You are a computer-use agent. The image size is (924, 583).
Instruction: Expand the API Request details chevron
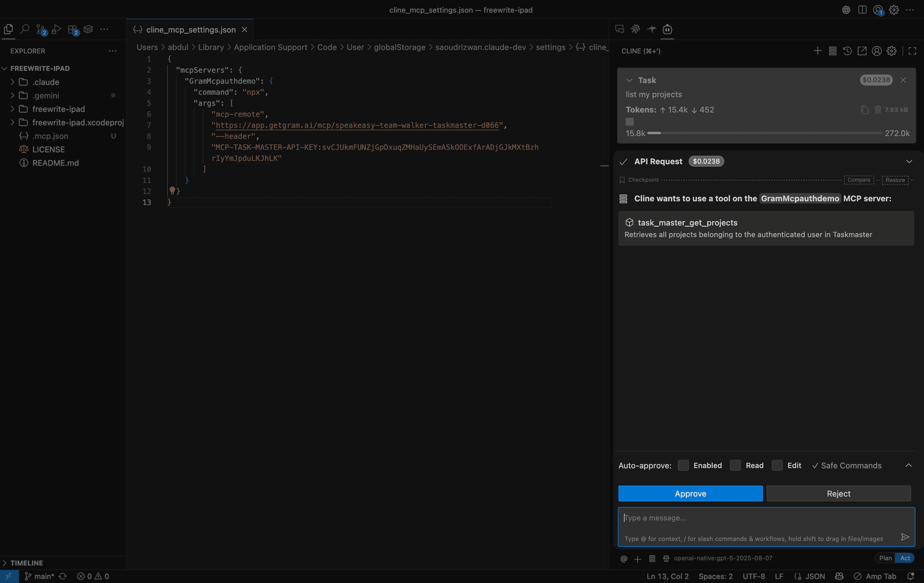909,161
